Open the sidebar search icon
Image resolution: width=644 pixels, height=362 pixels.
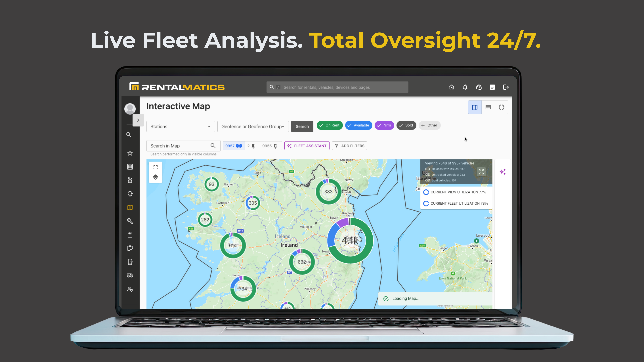pos(129,135)
